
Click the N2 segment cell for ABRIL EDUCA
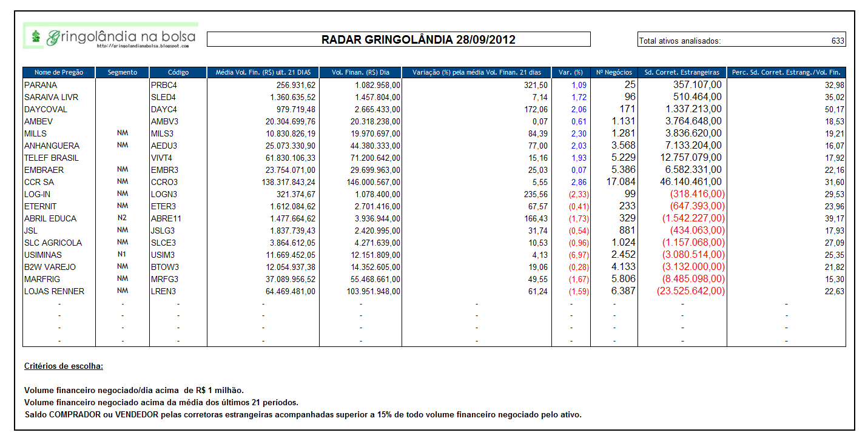(123, 218)
